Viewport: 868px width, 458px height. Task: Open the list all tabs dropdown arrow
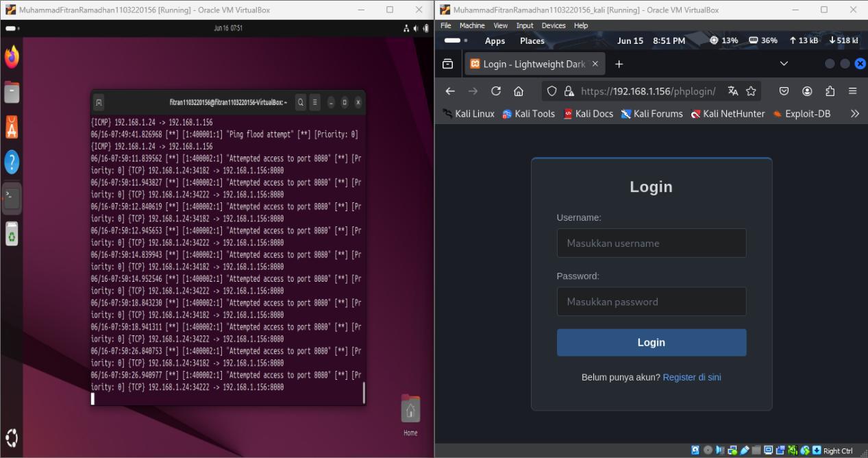784,64
